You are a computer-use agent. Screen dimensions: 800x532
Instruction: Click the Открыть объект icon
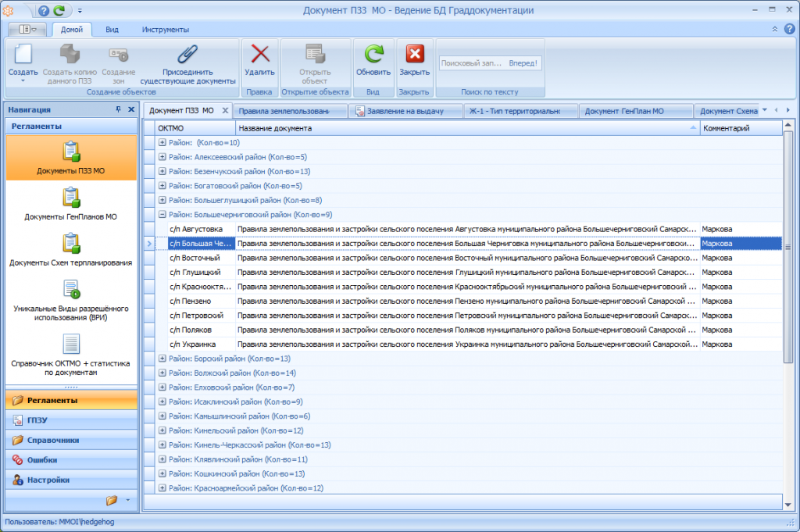click(315, 54)
